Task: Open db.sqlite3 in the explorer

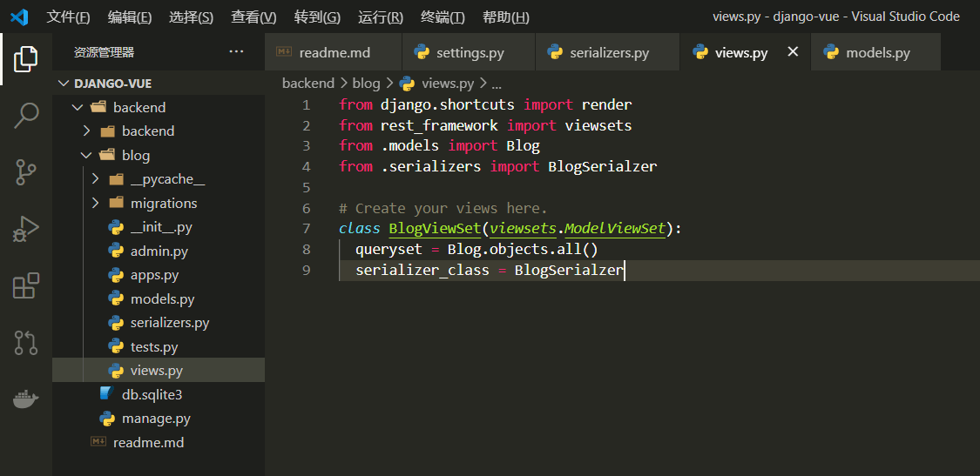Action: (x=159, y=394)
